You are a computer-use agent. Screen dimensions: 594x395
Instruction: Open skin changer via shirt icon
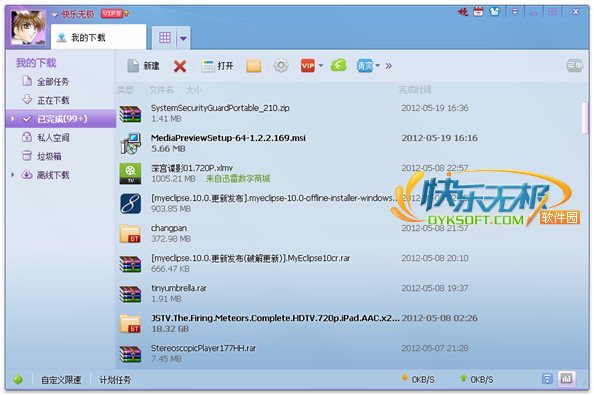[494, 12]
